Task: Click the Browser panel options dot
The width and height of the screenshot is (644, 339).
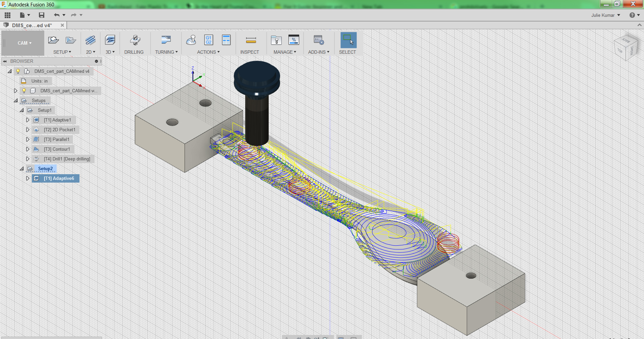Action: pos(96,61)
